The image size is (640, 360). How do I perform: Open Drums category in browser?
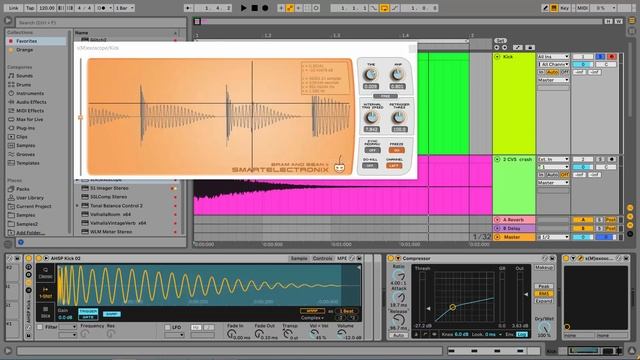24,84
